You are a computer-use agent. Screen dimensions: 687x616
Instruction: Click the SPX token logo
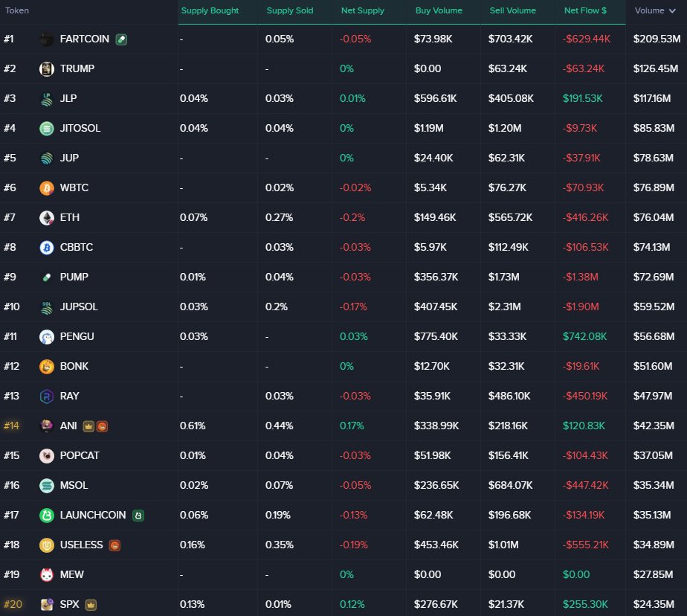click(x=46, y=605)
